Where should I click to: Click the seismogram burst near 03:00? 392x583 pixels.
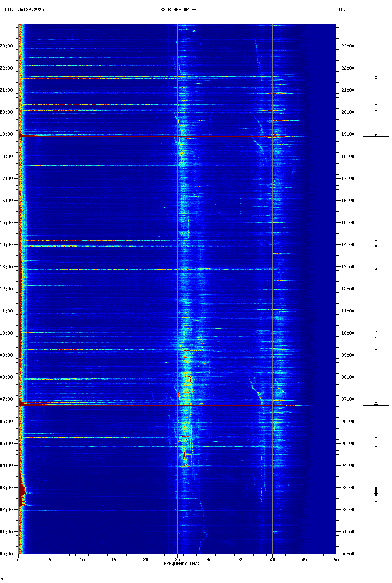[x=376, y=491]
